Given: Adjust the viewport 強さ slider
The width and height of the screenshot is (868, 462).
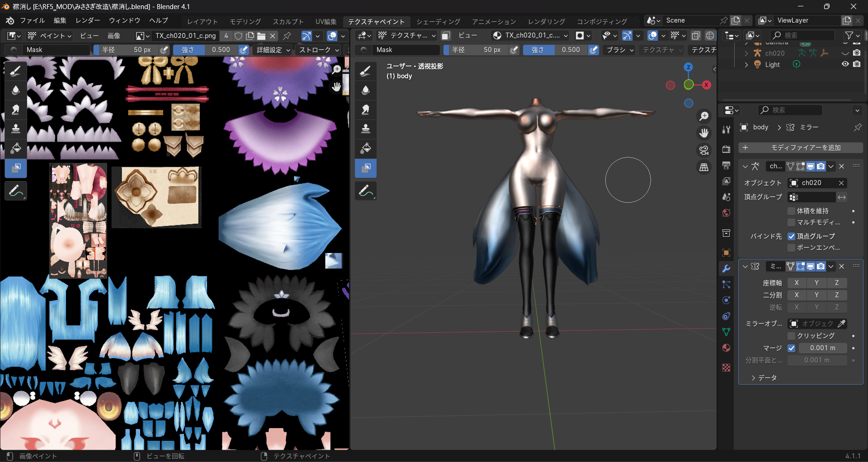Looking at the screenshot, I should click(556, 50).
